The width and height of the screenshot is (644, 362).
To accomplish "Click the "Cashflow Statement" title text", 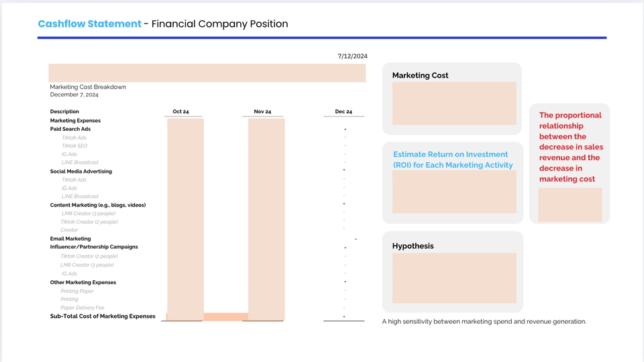I will pyautogui.click(x=89, y=24).
